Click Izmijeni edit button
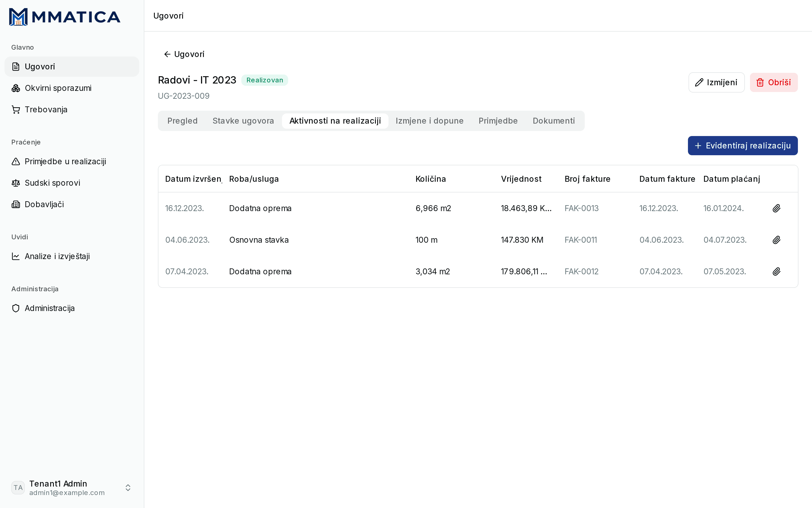This screenshot has width=812, height=508. (x=716, y=82)
